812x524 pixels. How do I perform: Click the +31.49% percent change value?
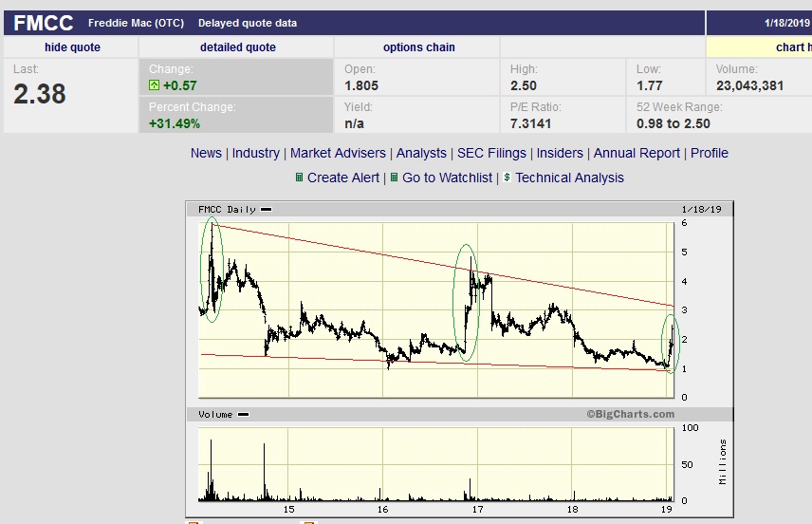click(175, 123)
